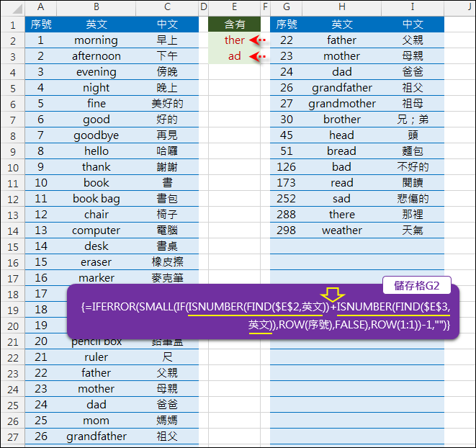Click cell with 'ruler'
Image resolution: width=476 pixels, height=448 pixels.
96,357
